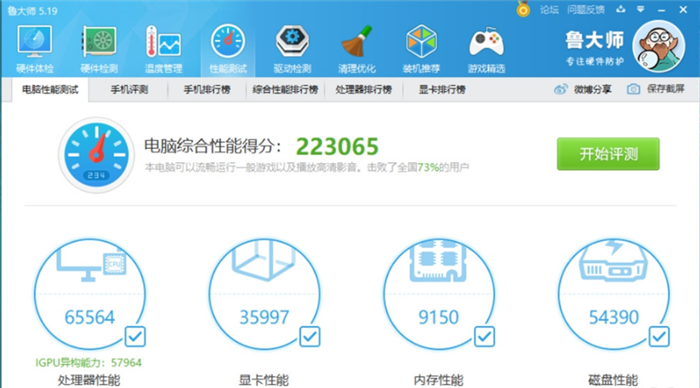Toggle the 内存性能 checkbox

pyautogui.click(x=484, y=337)
